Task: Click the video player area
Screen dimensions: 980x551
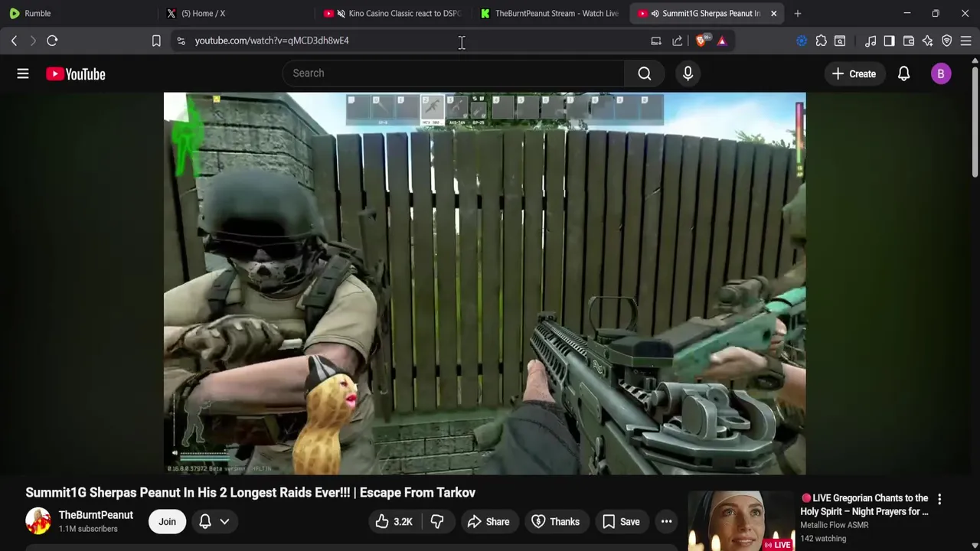Action: pos(485,283)
